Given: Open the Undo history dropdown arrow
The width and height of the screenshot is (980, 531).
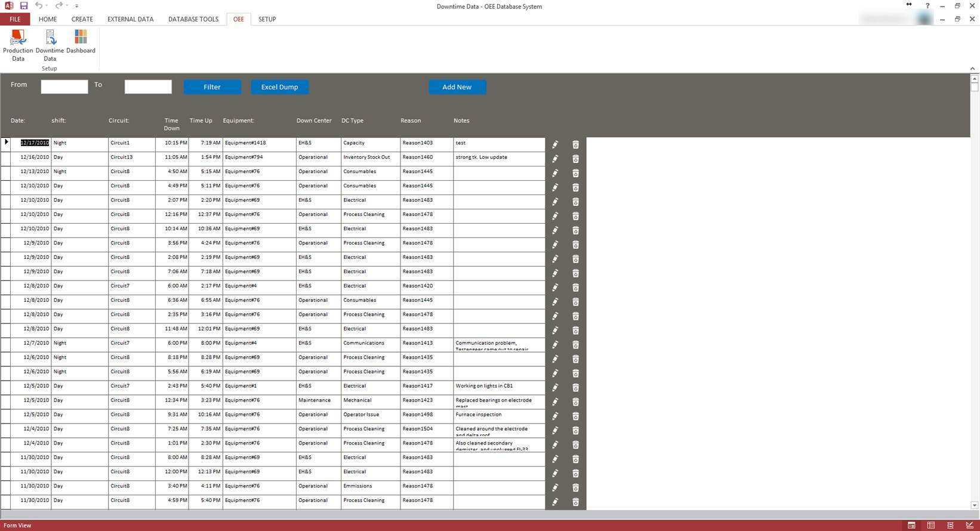Looking at the screenshot, I should (47, 6).
